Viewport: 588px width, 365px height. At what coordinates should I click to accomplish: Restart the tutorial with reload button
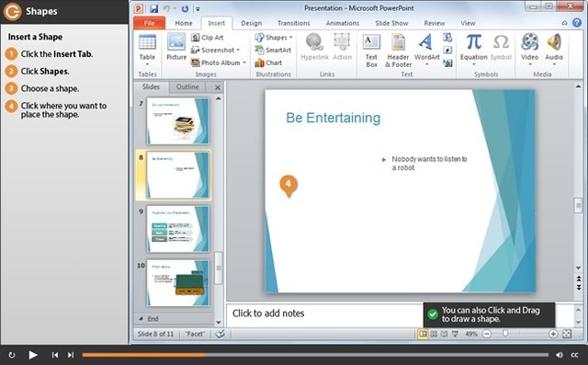(12, 355)
